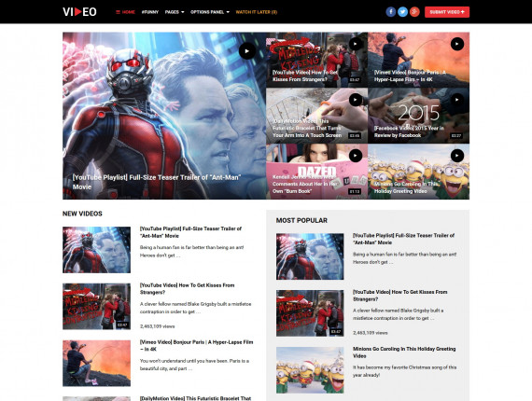Open How To Get Kisses title in Most Popular
This screenshot has width=532, height=401.
point(400,296)
